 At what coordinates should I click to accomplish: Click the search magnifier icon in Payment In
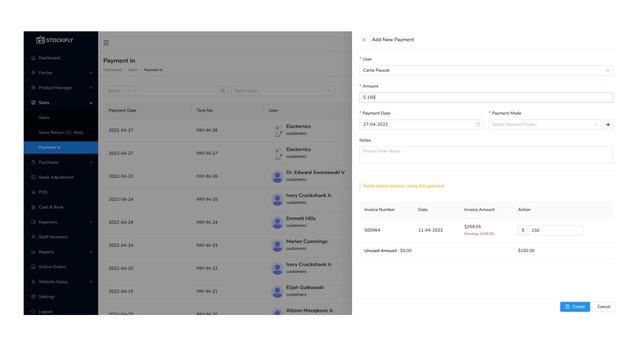coord(223,91)
